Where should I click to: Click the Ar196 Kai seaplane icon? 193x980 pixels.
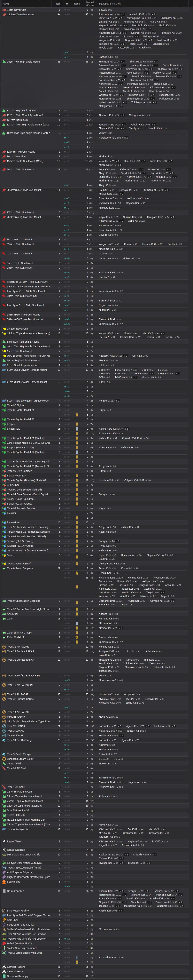pos(4,614)
